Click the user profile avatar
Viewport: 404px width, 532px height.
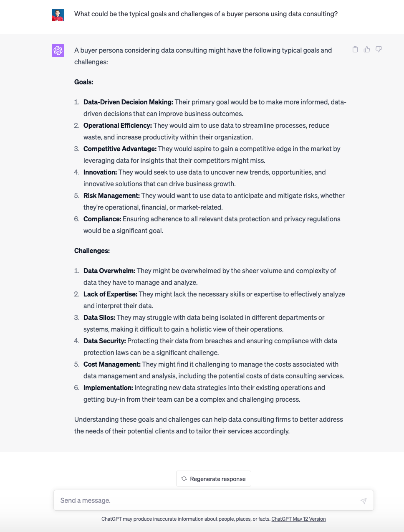point(58,15)
